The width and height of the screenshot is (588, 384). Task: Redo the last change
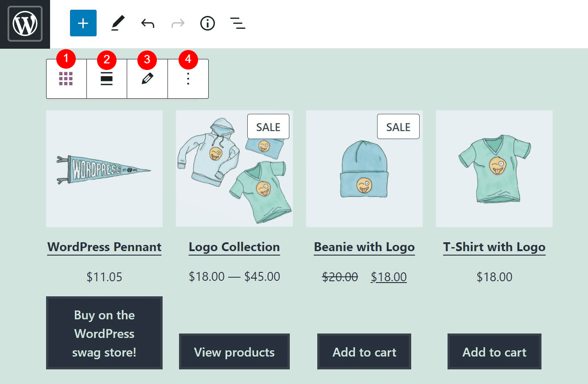(177, 23)
